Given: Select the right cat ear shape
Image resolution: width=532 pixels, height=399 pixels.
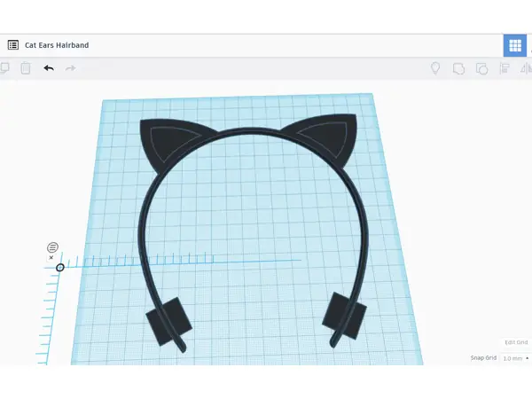Looking at the screenshot, I should tap(325, 137).
